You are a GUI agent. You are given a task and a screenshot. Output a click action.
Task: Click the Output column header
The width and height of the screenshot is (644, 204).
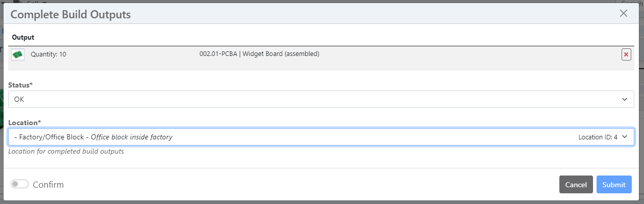tap(23, 37)
